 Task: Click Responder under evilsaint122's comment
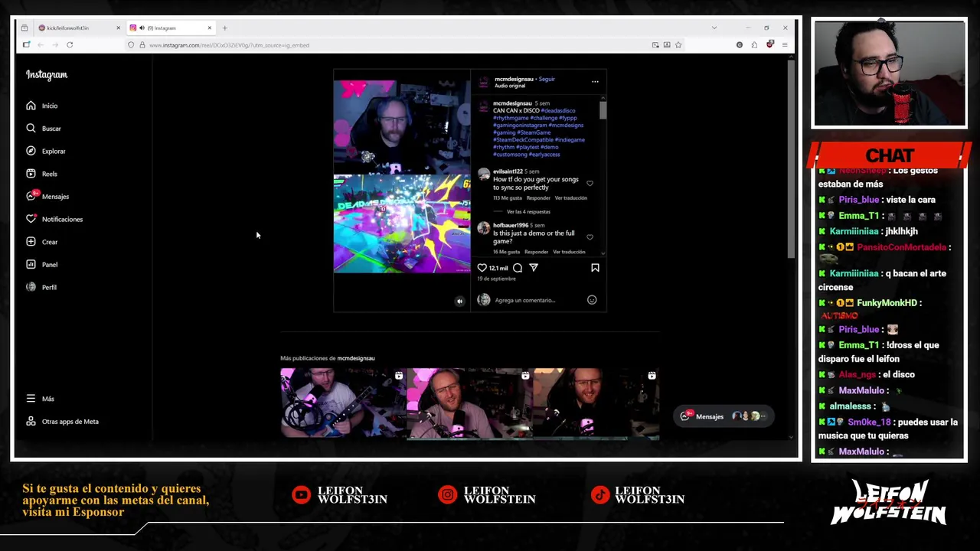[538, 198]
